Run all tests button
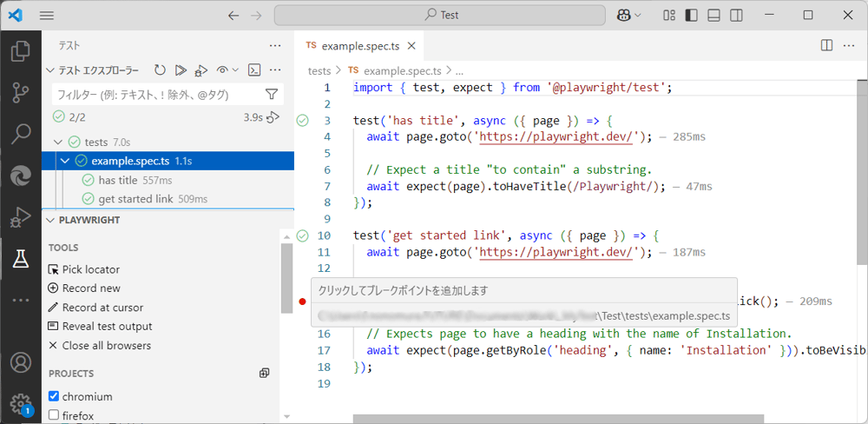Viewport: 868px width, 424px height. pyautogui.click(x=180, y=70)
